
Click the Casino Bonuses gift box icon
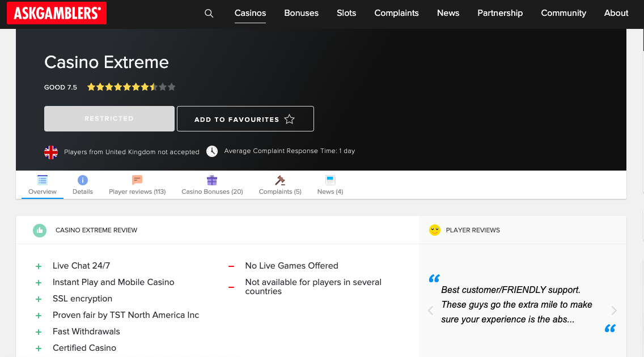coord(212,180)
